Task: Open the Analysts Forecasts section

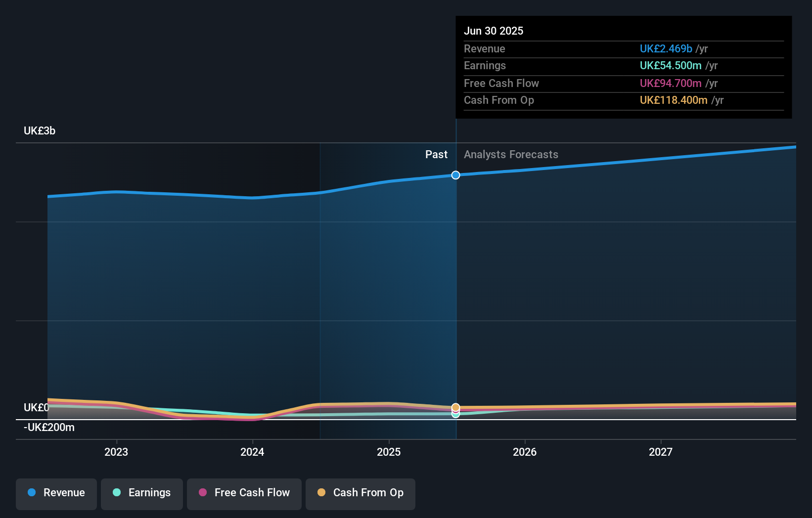Action: [511, 154]
